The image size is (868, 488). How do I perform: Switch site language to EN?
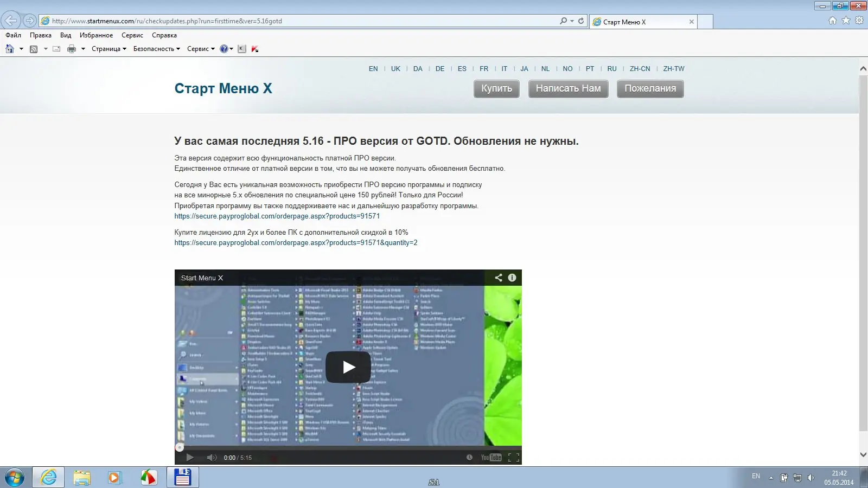(373, 69)
